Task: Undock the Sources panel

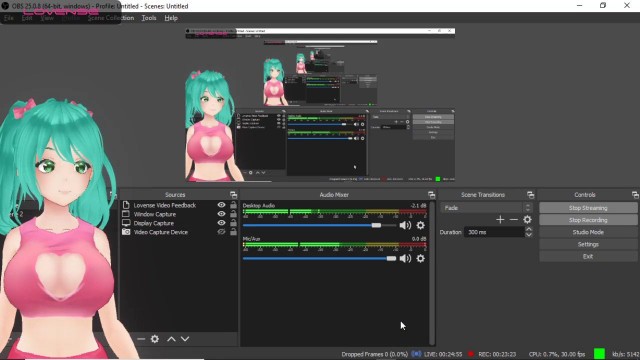Action: click(x=233, y=195)
